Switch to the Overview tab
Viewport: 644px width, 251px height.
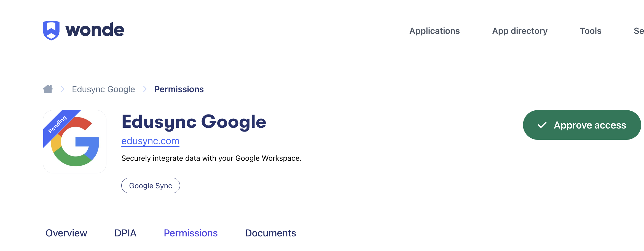click(66, 233)
